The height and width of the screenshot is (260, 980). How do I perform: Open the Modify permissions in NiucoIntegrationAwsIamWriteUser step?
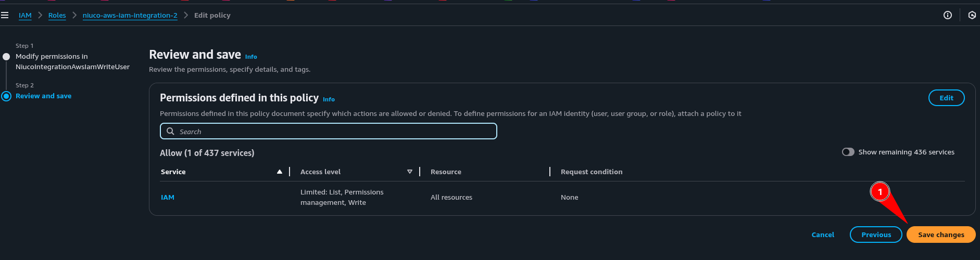tap(72, 61)
